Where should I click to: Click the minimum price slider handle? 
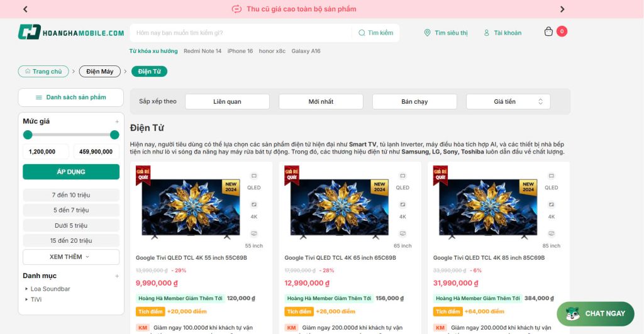(x=28, y=135)
